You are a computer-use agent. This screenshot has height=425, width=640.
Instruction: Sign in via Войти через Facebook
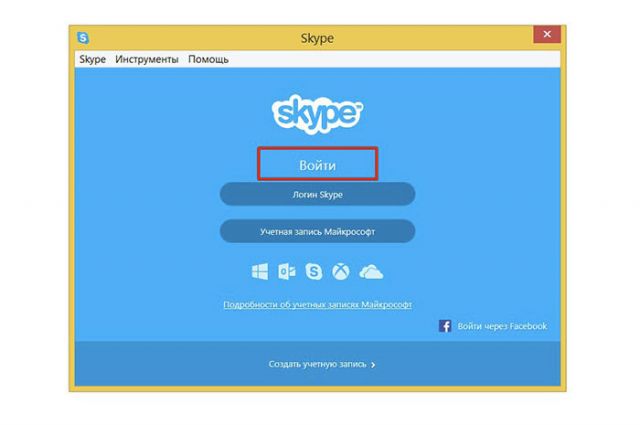click(502, 326)
